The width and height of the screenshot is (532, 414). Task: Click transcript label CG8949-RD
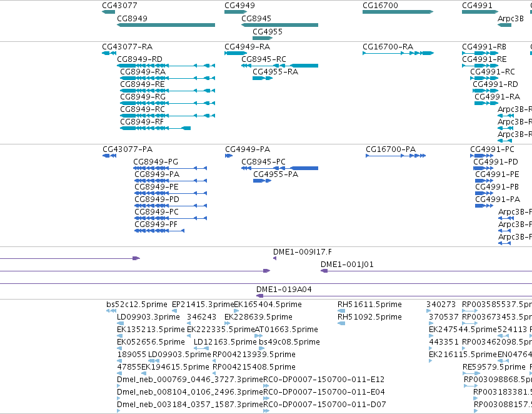click(139, 59)
